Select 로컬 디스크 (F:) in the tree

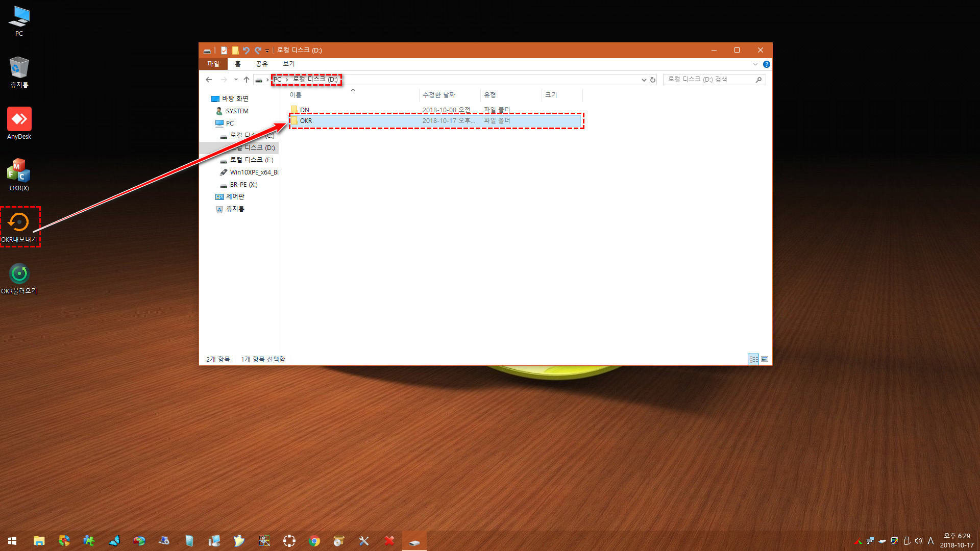coord(247,160)
